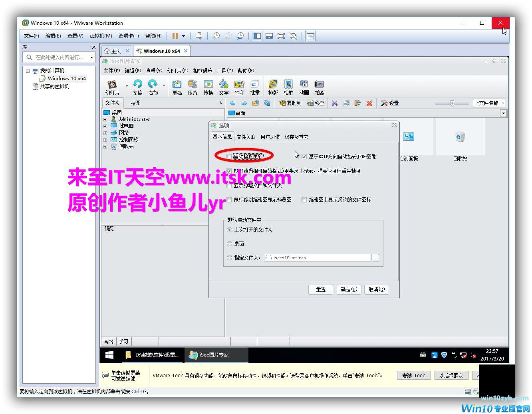Image resolution: width=532 pixels, height=414 pixels.
Task: Click the 以后提醒我 button
Action: [x=451, y=376]
